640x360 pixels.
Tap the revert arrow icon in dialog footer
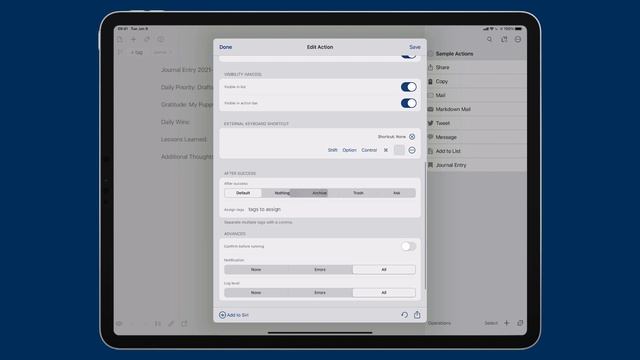[x=404, y=315]
